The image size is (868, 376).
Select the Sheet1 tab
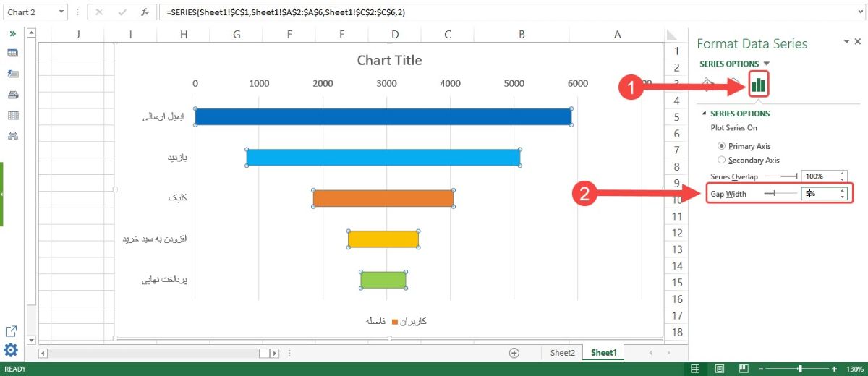tap(603, 353)
